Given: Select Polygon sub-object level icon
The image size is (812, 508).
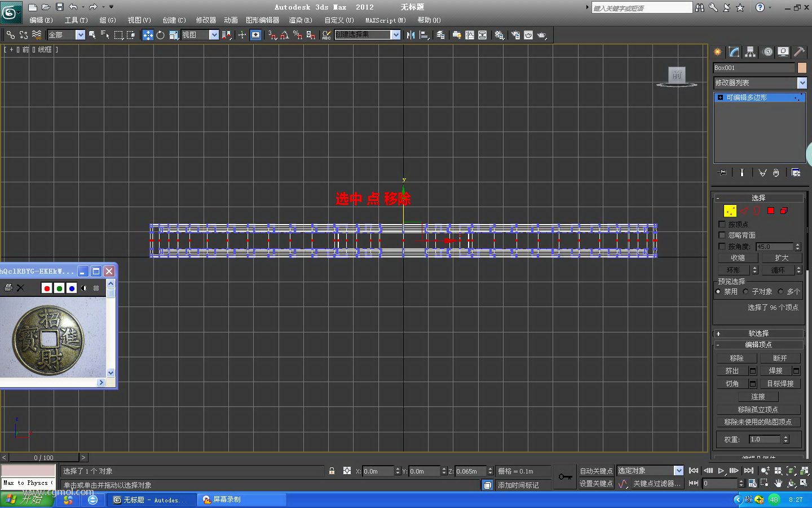Looking at the screenshot, I should [771, 211].
